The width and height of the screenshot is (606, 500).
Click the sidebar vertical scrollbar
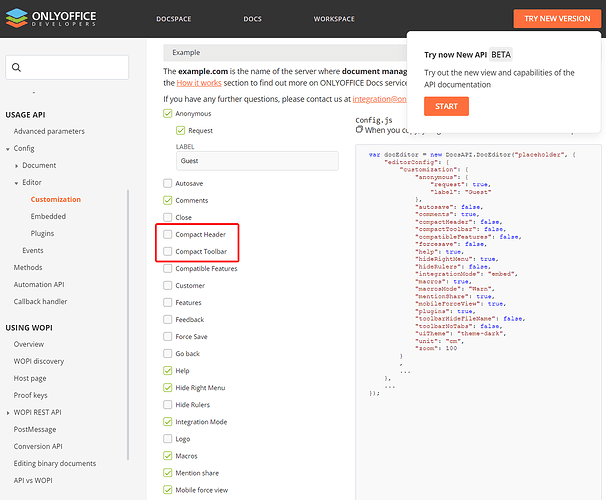pyautogui.click(x=128, y=325)
